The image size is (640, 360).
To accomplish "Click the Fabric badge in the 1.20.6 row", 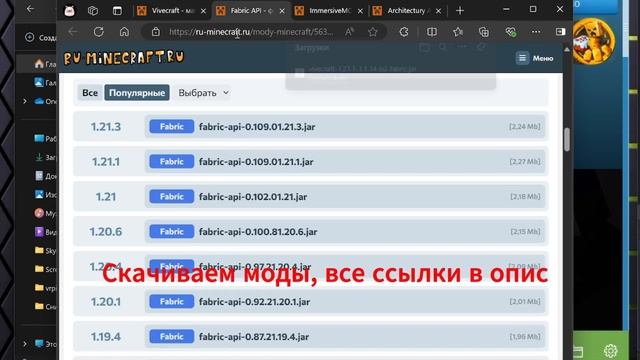I will [171, 231].
